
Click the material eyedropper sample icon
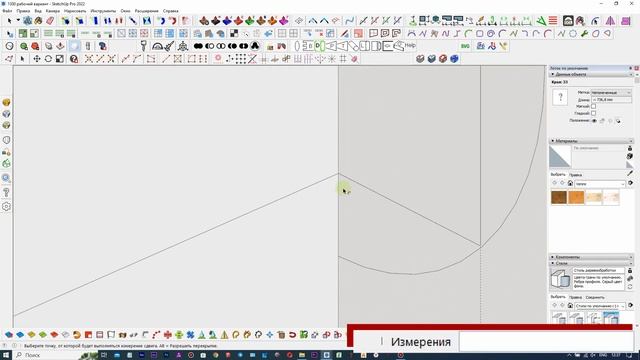[630, 174]
